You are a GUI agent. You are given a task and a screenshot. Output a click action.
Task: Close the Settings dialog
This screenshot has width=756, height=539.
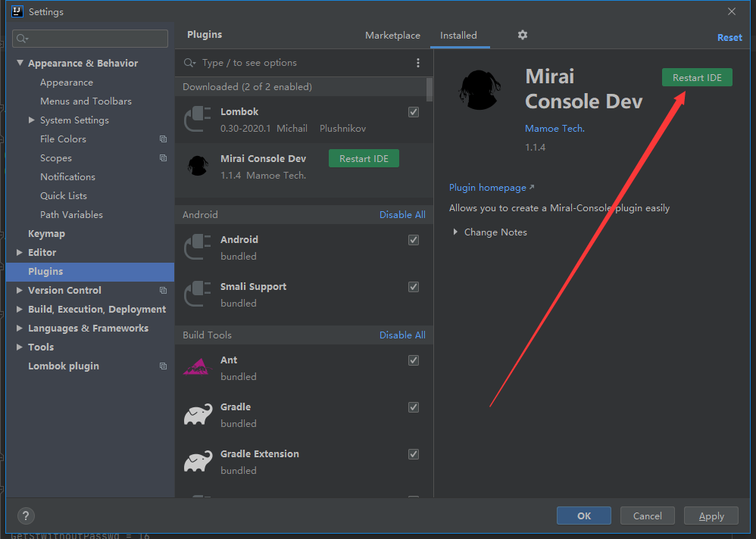pos(732,11)
